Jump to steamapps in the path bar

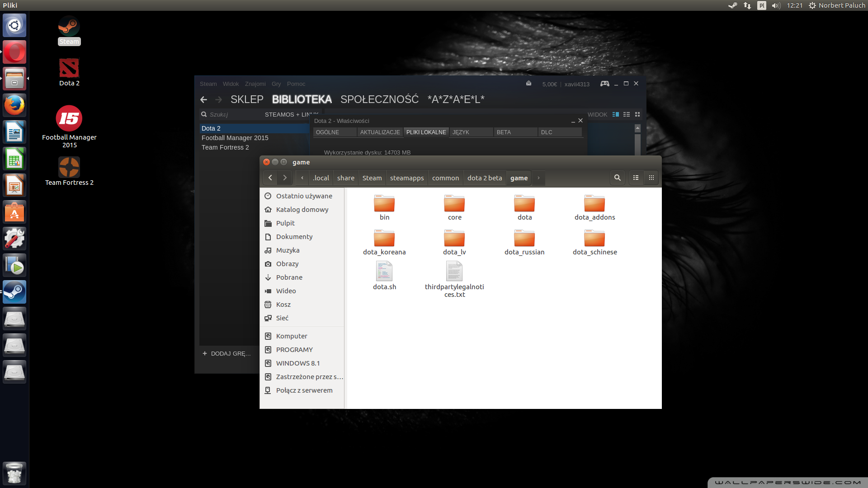coord(407,178)
